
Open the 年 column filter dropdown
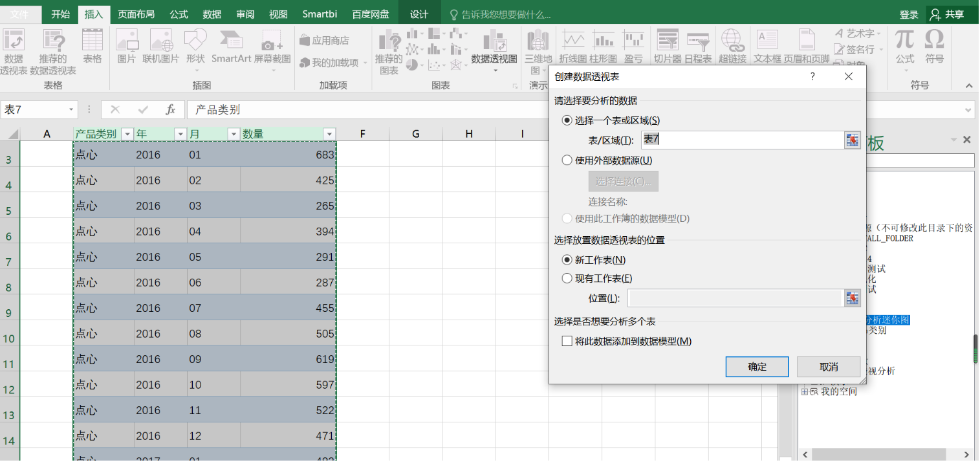[x=180, y=135]
